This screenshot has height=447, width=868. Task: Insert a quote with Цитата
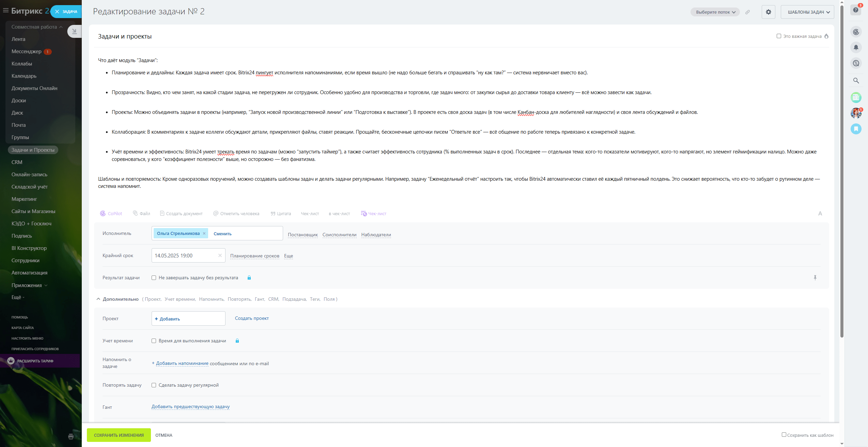click(x=281, y=214)
